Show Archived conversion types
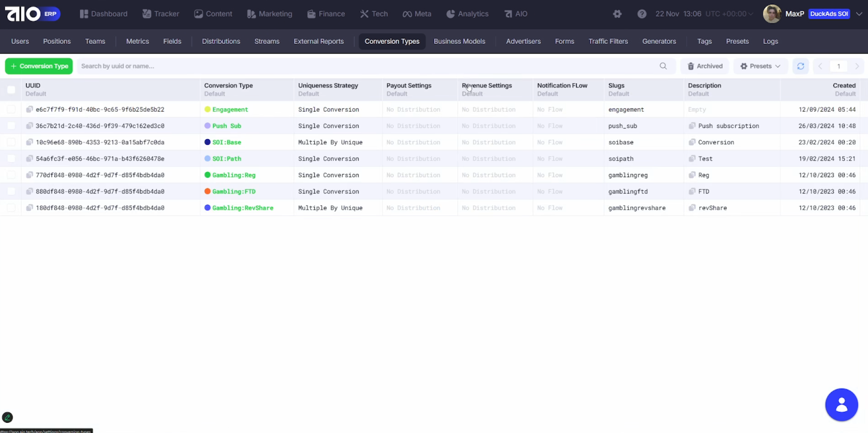This screenshot has height=433, width=868. coord(705,66)
